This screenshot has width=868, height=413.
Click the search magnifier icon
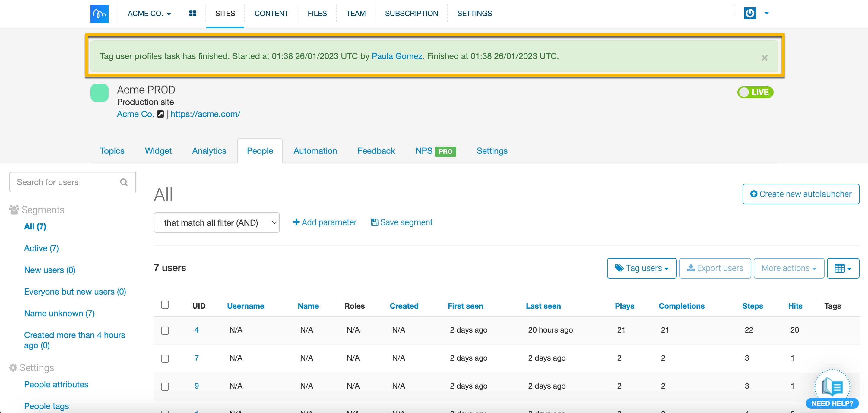tap(124, 182)
